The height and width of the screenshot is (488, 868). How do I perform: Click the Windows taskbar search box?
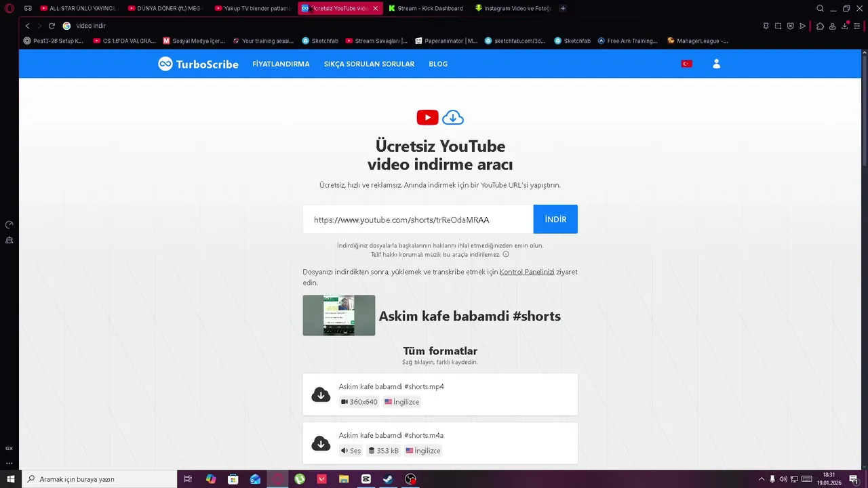pyautogui.click(x=98, y=479)
